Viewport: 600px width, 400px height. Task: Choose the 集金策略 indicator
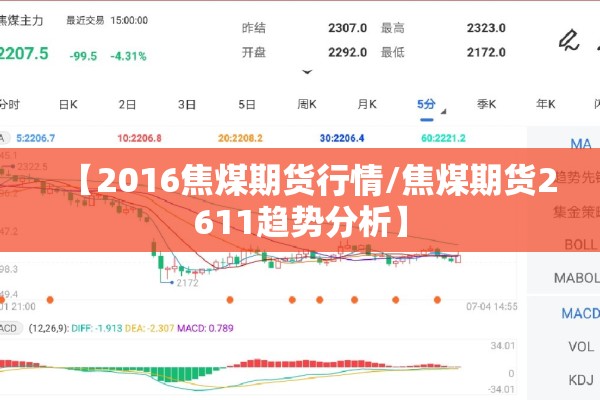(577, 212)
